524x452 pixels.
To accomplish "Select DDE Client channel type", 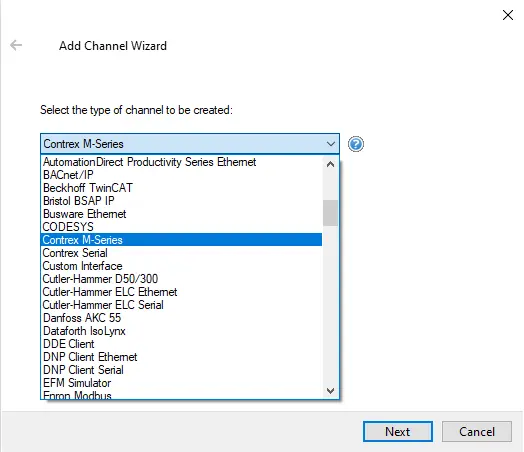I will coord(181,344).
